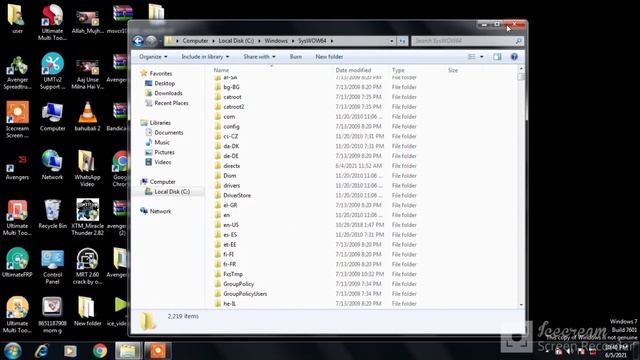This screenshot has height=360, width=640.
Task: Open Internet Explorer from the taskbar
Action: pos(41,351)
